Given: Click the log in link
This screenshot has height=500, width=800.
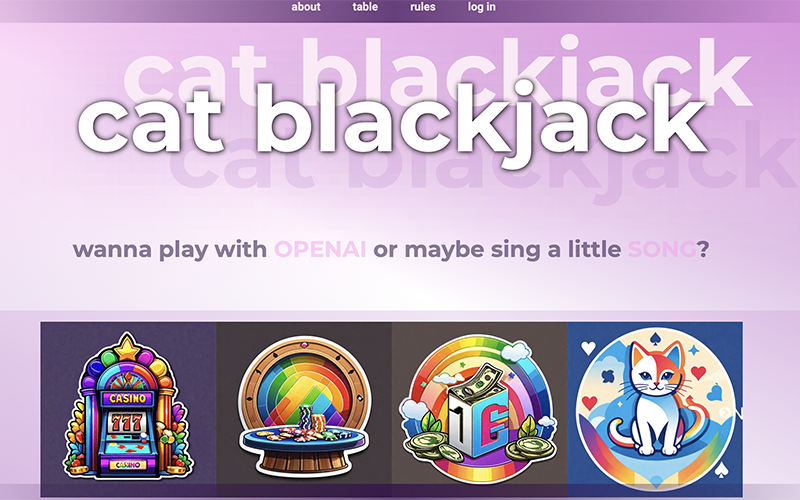Looking at the screenshot, I should pyautogui.click(x=482, y=7).
